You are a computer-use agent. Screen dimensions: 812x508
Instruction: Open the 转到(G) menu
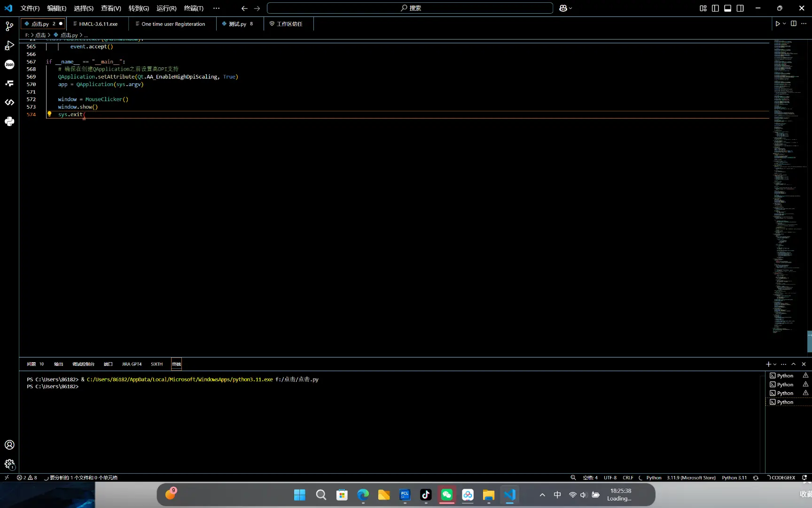coord(139,8)
